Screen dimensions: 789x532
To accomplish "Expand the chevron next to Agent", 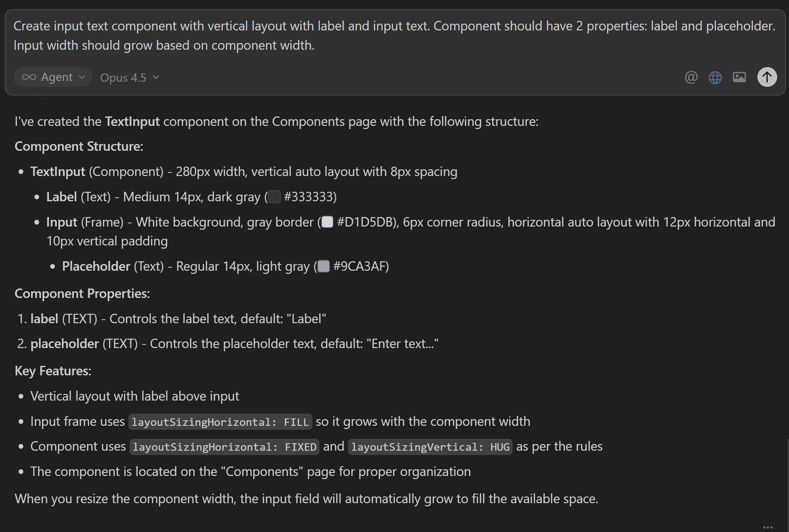I will (82, 78).
